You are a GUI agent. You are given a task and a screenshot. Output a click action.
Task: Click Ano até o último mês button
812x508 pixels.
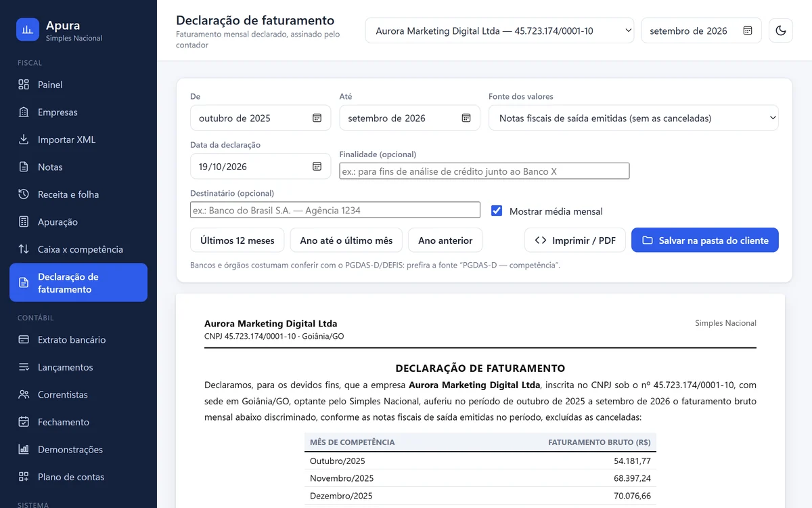(x=346, y=240)
